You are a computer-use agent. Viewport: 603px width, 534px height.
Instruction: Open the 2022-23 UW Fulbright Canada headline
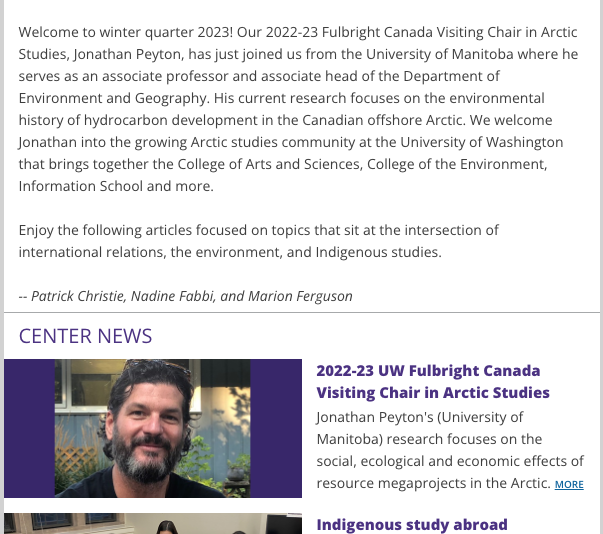[433, 382]
